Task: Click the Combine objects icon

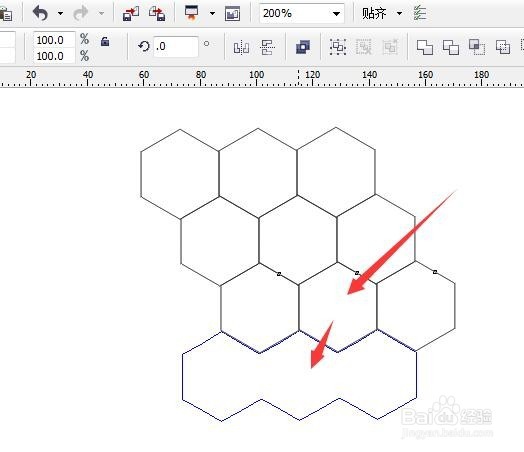Action: (x=303, y=47)
